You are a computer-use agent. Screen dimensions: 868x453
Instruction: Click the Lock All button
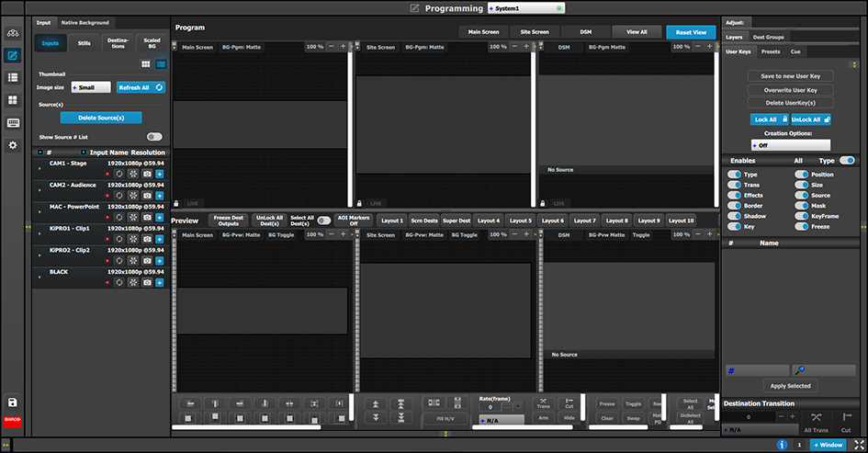[770, 119]
